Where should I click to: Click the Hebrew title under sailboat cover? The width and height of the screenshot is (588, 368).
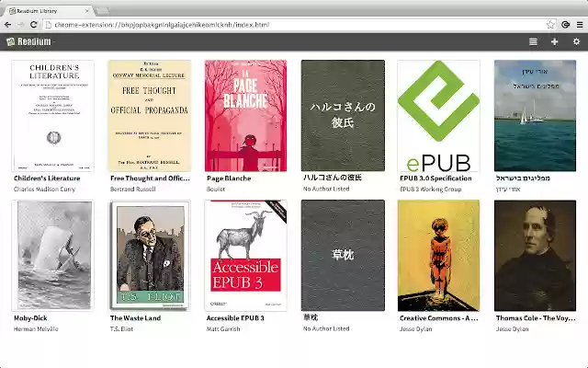pyautogui.click(x=523, y=178)
